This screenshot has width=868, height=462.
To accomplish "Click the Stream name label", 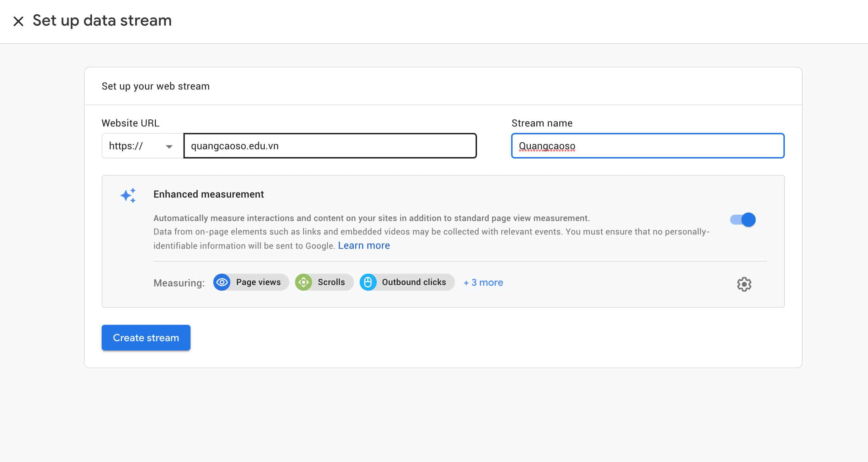I will [542, 123].
